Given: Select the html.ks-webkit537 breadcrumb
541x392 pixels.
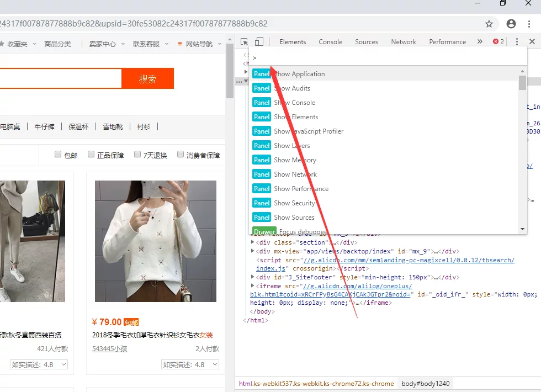Looking at the screenshot, I should (x=316, y=384).
